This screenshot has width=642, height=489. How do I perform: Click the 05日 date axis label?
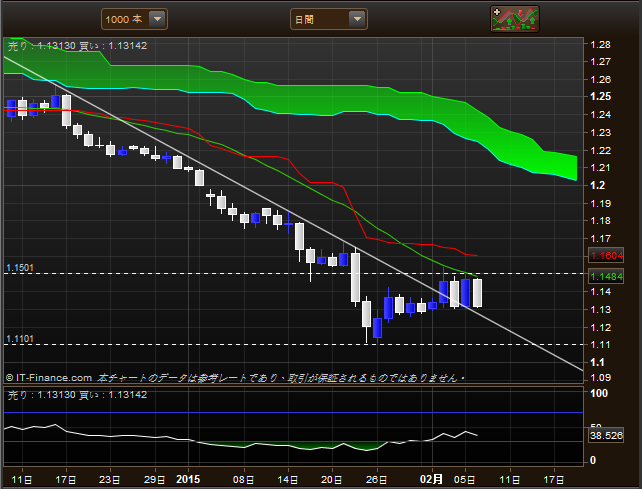tap(465, 480)
